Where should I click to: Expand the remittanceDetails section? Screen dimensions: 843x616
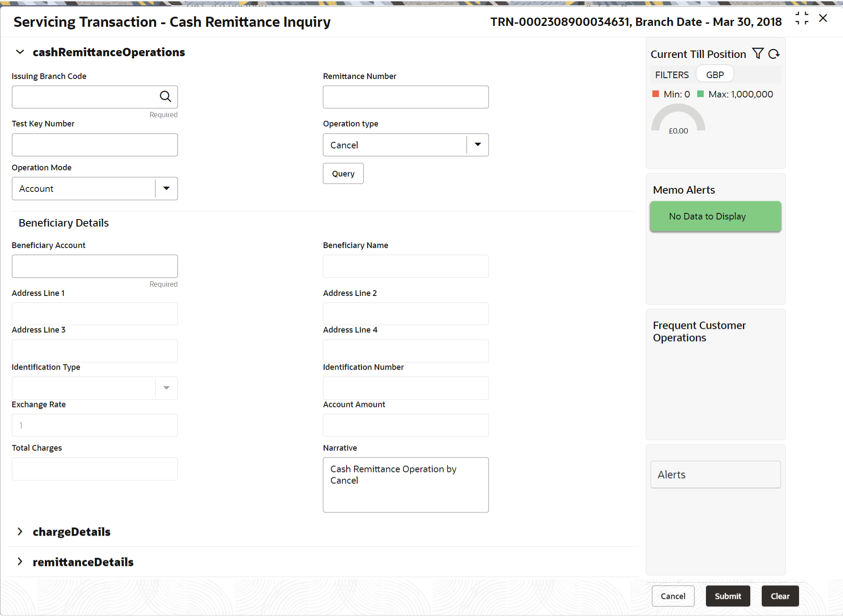pos(20,562)
